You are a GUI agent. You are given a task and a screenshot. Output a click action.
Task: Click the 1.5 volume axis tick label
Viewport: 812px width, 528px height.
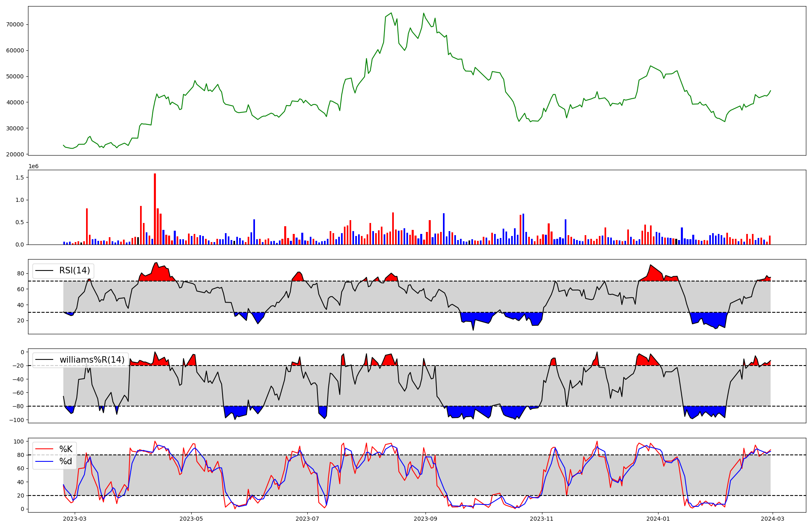pos(19,177)
